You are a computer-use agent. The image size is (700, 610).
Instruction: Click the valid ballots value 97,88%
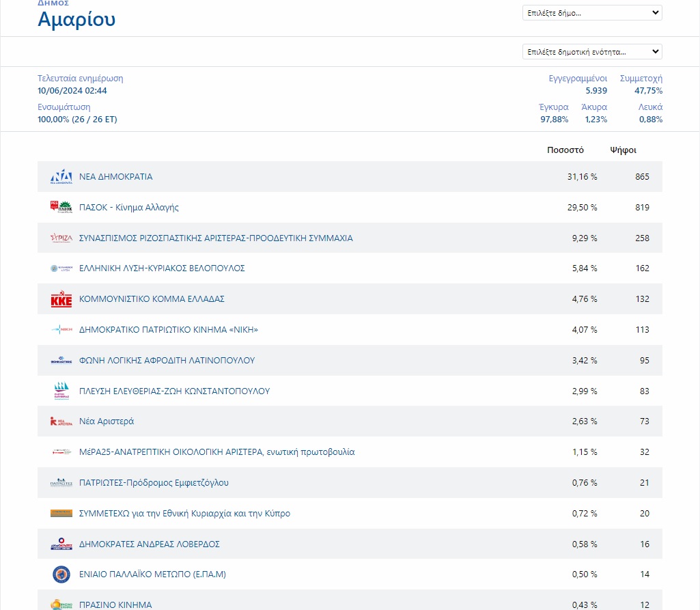[x=554, y=120]
